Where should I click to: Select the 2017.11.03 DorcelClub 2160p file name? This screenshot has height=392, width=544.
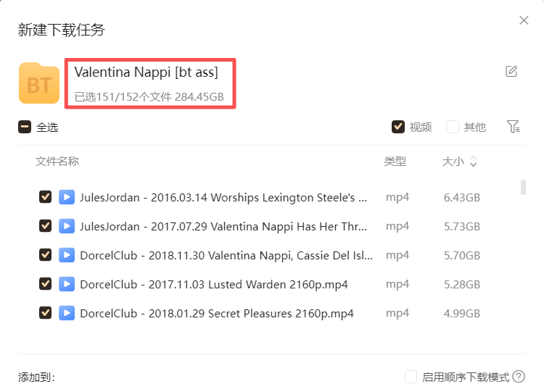(214, 284)
